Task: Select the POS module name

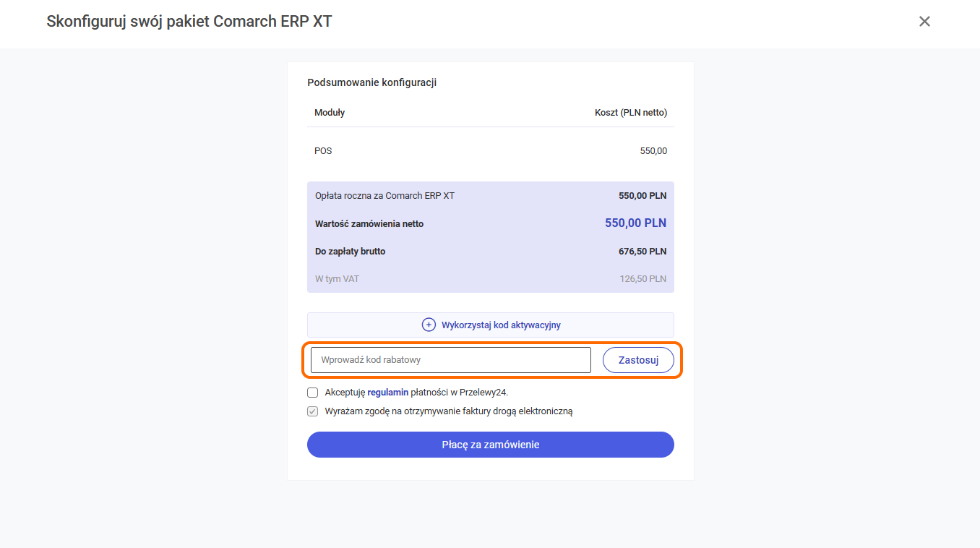Action: point(323,151)
